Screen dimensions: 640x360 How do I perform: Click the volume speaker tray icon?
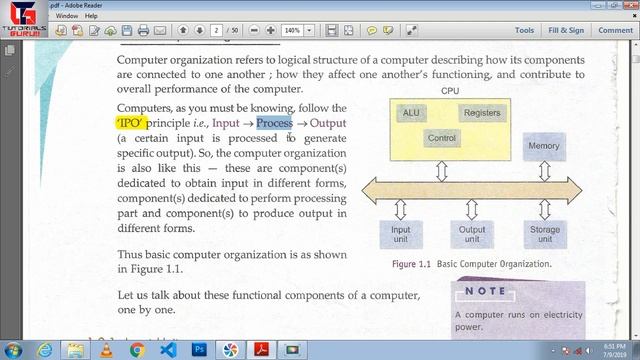589,351
